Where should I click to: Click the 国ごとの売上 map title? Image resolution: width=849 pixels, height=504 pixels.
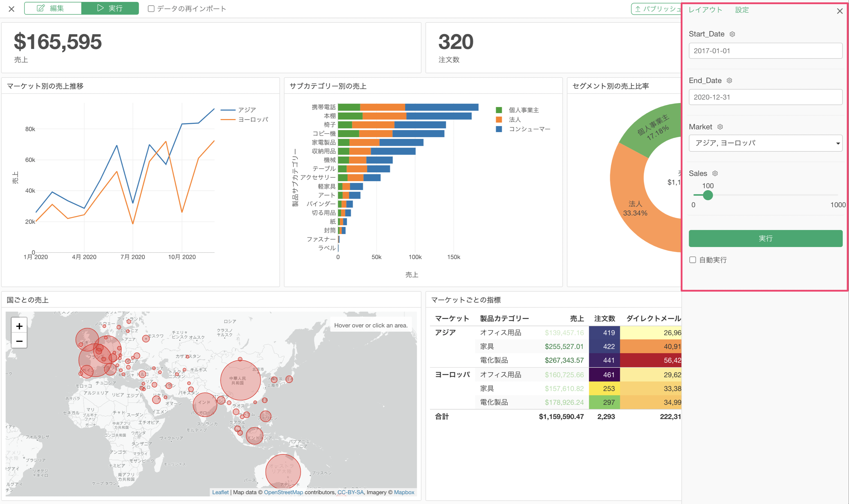(28, 300)
